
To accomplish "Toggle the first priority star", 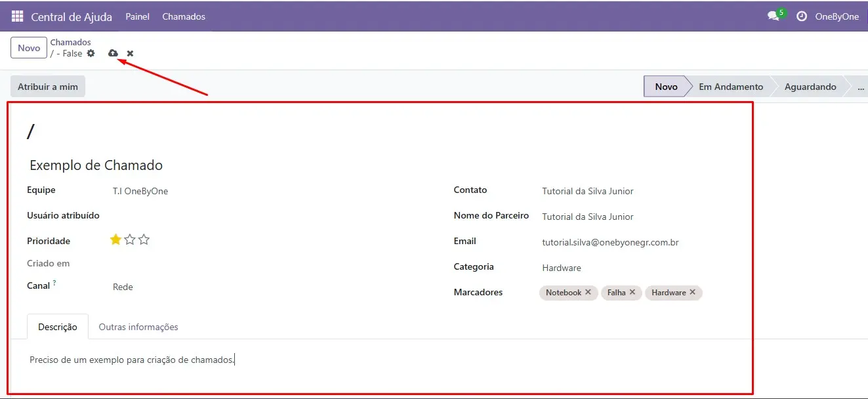I will [x=115, y=240].
